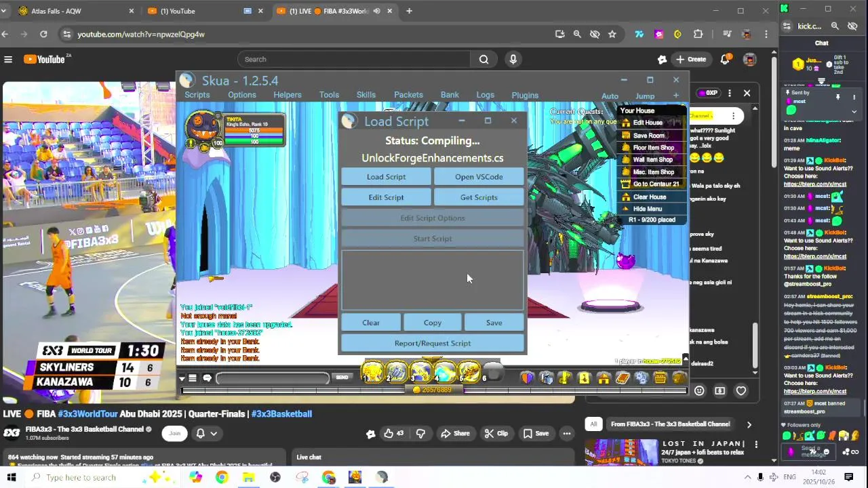Click the game gear settings icon
This screenshot has width=868, height=488.
point(642,378)
